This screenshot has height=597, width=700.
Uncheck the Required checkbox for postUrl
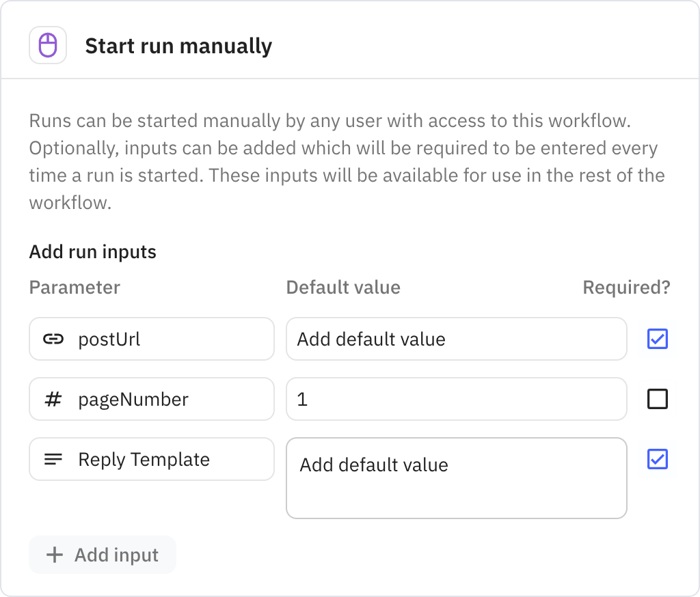tap(657, 339)
